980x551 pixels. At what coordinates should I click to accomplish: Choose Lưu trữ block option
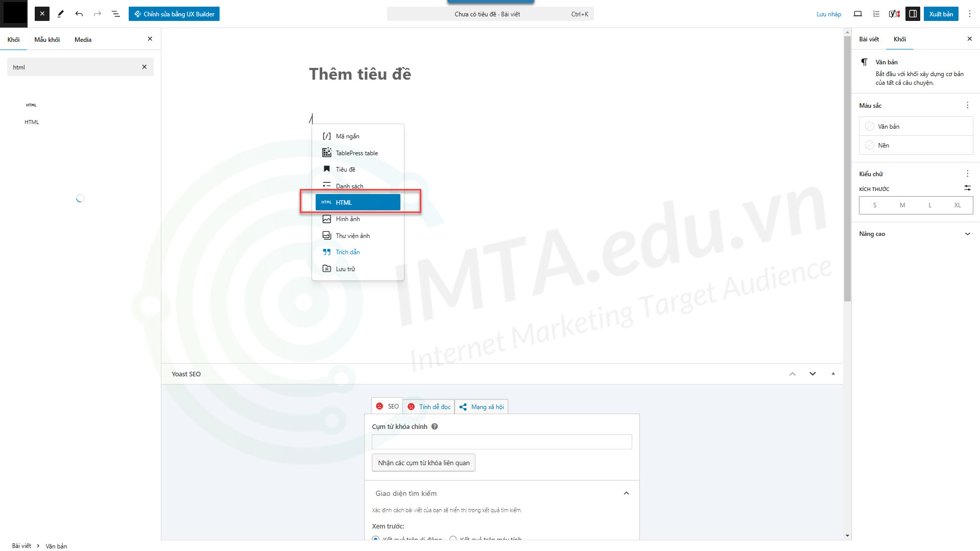point(357,269)
